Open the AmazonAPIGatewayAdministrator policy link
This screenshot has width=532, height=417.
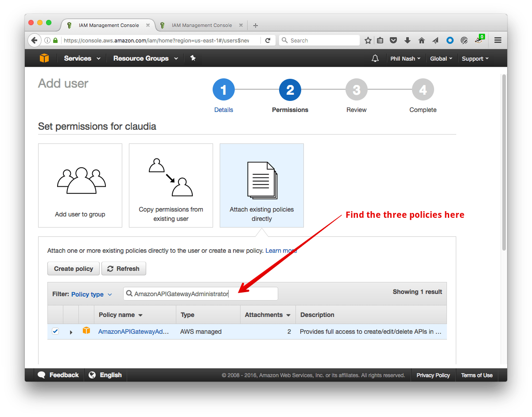coord(134,331)
